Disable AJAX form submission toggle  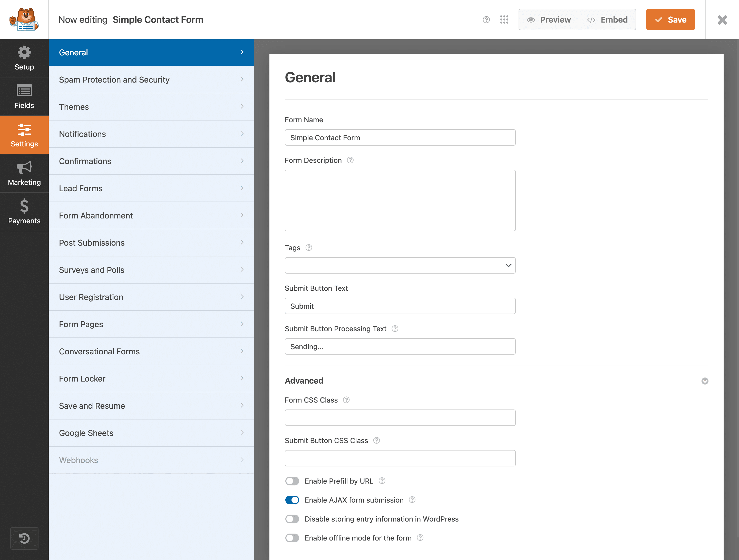292,500
